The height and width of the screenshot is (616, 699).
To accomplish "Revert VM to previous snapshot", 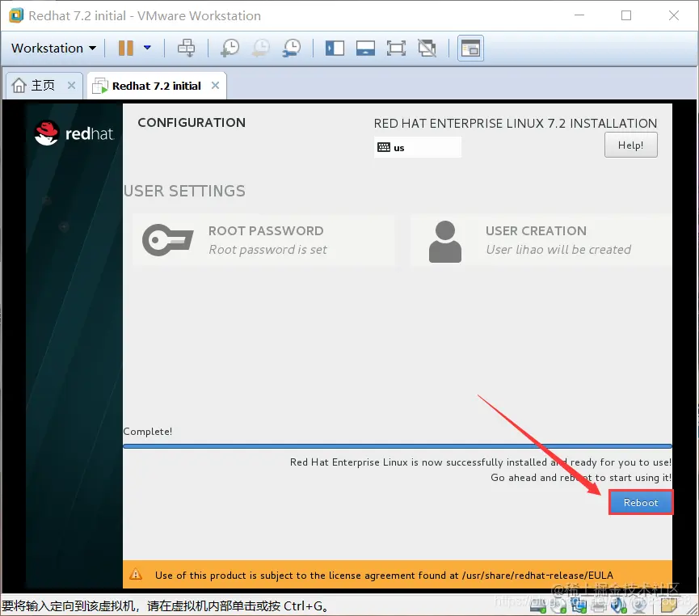I will pyautogui.click(x=261, y=48).
